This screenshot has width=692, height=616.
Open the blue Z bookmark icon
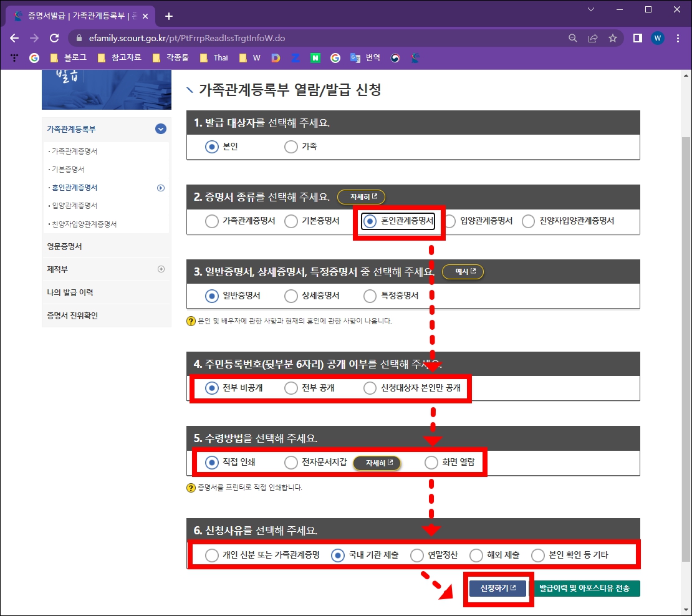[295, 57]
